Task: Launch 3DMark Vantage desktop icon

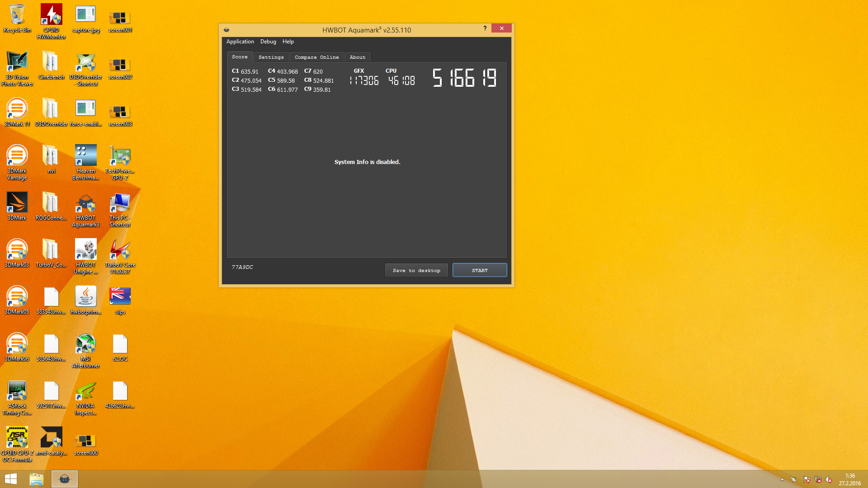Action: pyautogui.click(x=17, y=162)
